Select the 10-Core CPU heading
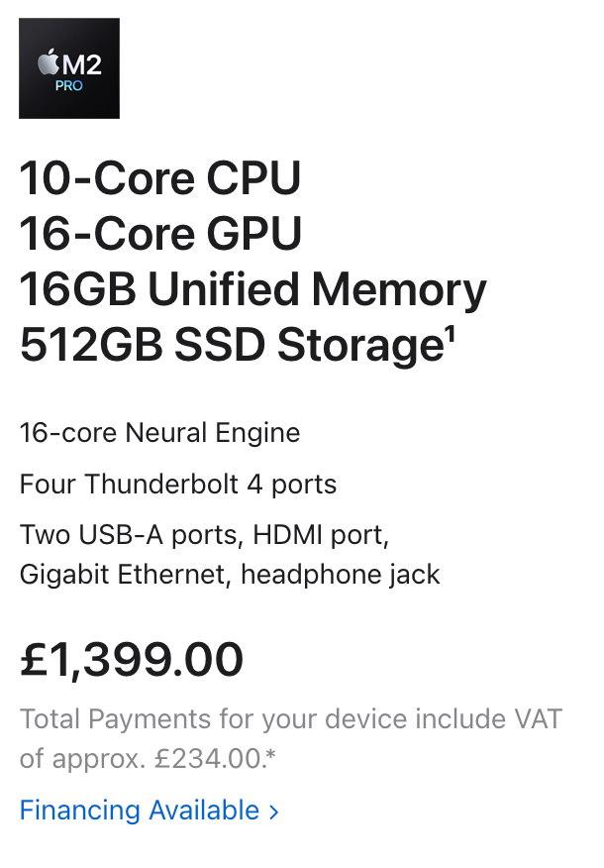The height and width of the screenshot is (868, 604). pyautogui.click(x=160, y=179)
